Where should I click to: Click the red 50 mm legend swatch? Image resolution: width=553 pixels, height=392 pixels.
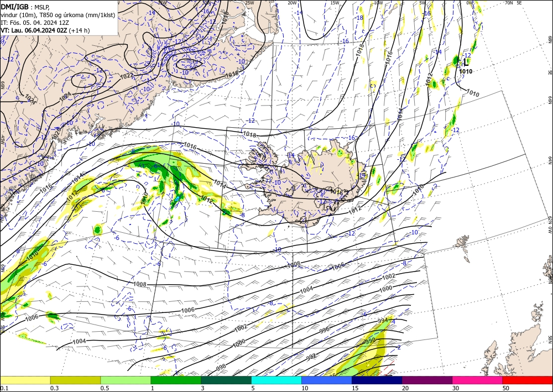pyautogui.click(x=528, y=380)
